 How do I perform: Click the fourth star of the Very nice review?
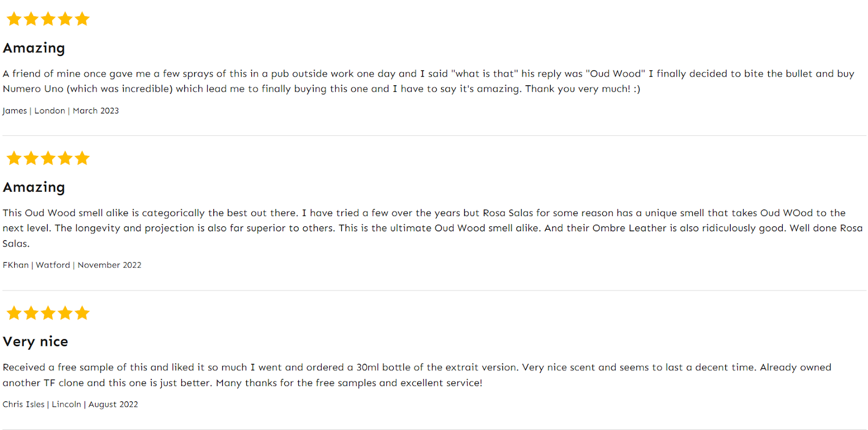coord(65,313)
